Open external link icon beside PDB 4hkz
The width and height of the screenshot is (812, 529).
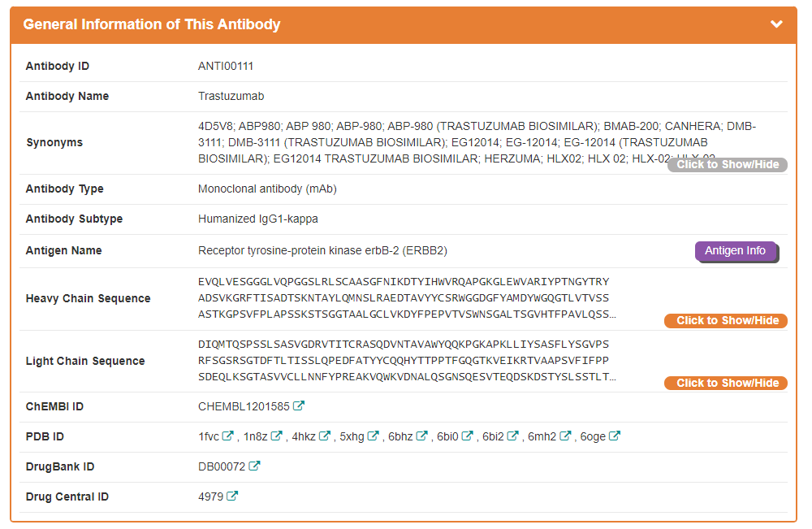(325, 436)
